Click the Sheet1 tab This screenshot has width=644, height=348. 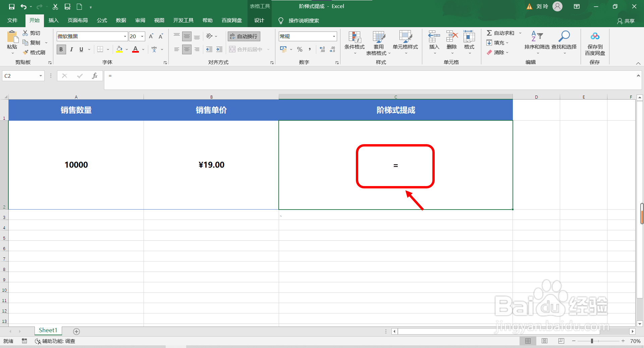point(48,331)
